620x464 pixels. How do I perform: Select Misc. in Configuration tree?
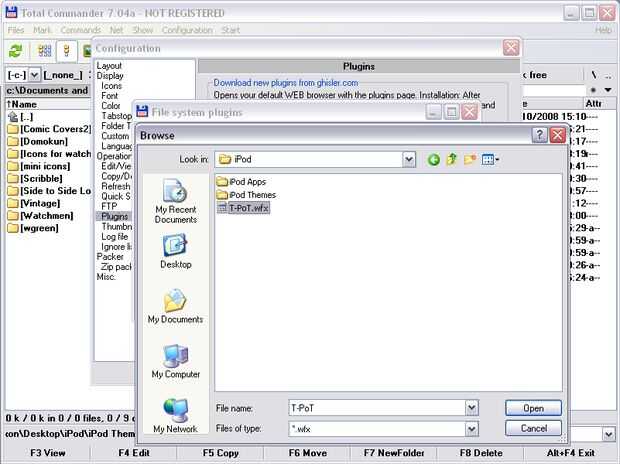[x=106, y=277]
